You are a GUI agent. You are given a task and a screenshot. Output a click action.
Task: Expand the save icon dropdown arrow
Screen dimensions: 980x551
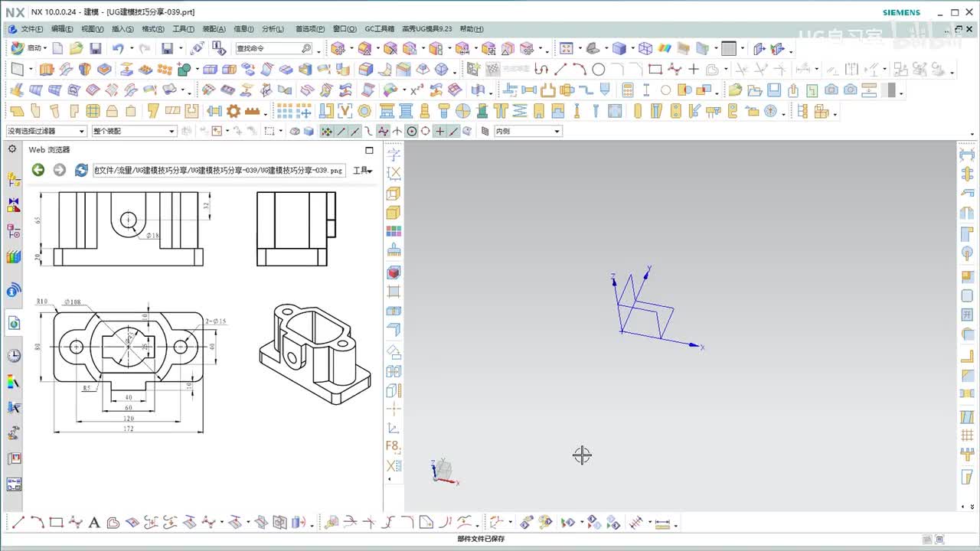coord(181,48)
